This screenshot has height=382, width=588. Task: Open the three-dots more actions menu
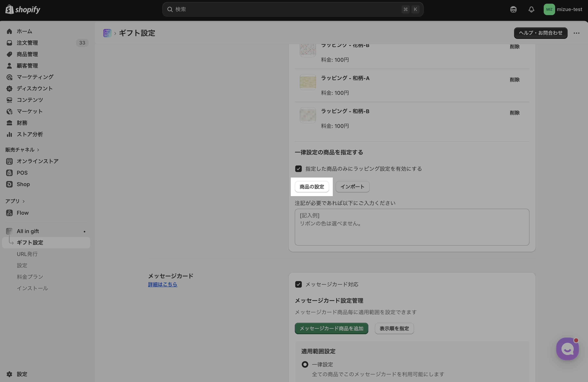576,33
